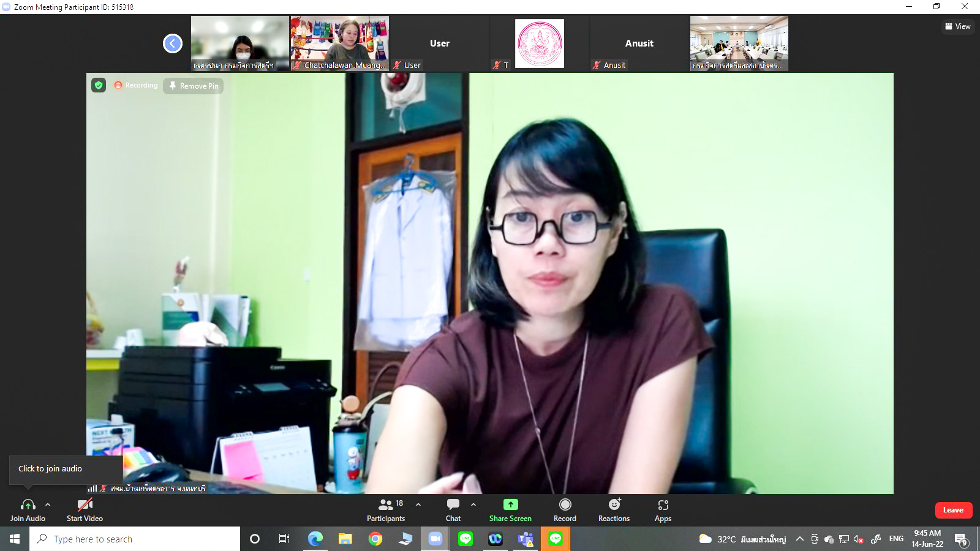Click the signal strength bars icon
980x551 pixels.
click(92, 489)
